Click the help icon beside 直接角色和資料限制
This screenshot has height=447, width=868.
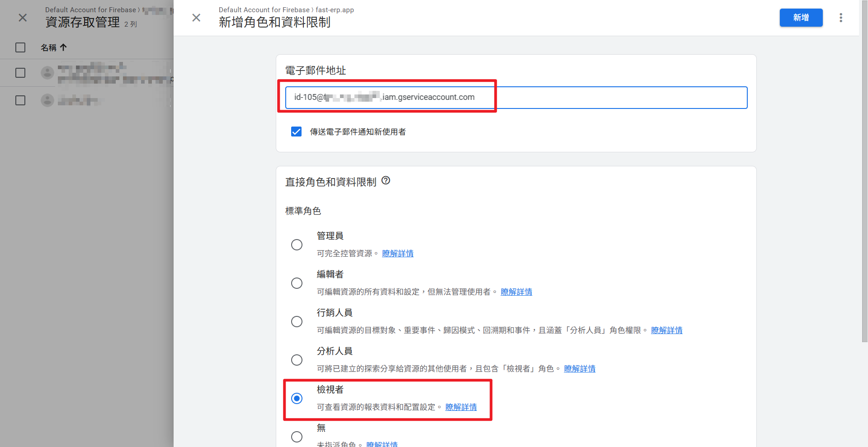point(386,181)
